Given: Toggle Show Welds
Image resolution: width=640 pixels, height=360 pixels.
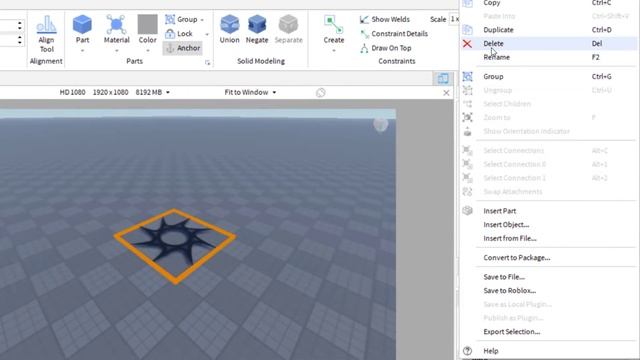Looking at the screenshot, I should [384, 19].
